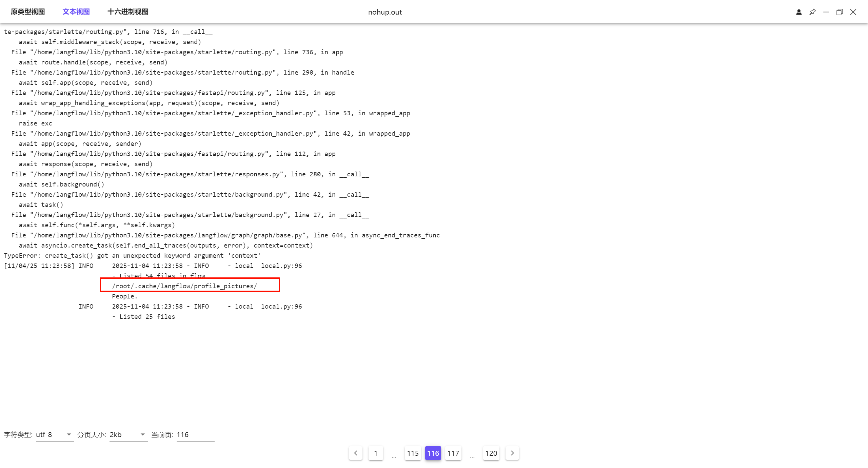Restore down the viewer window

point(840,12)
